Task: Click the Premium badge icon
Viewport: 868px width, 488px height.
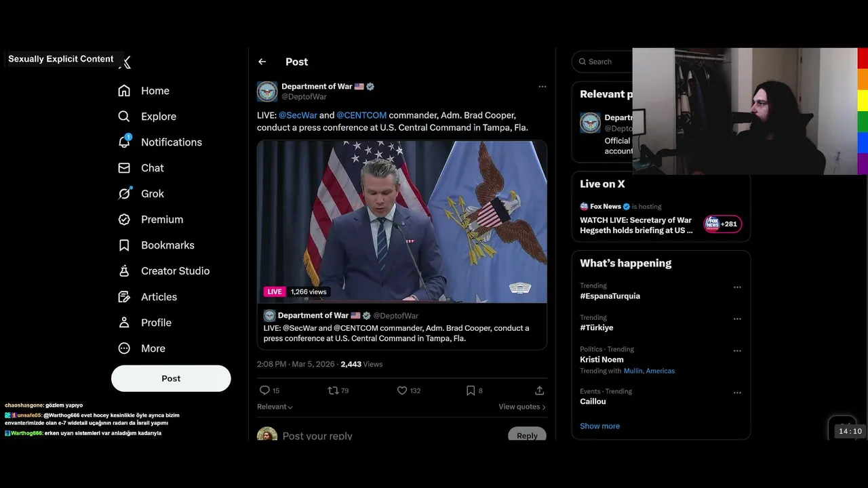Action: coord(124,220)
